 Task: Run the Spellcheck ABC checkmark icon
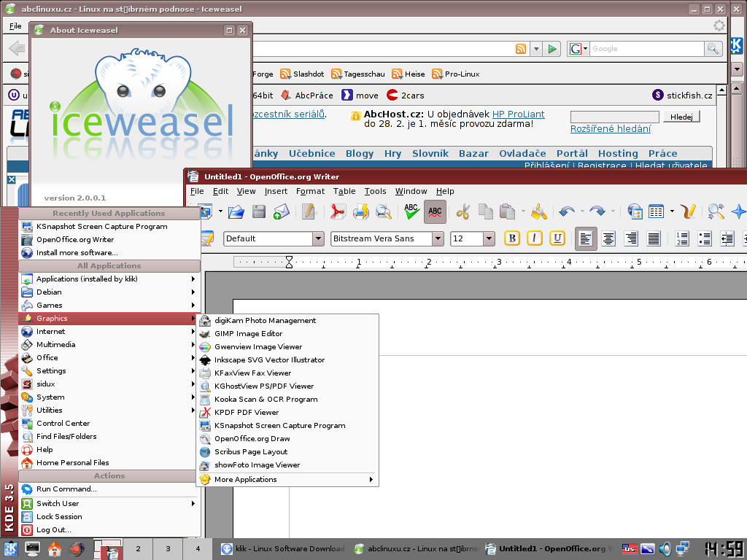pyautogui.click(x=411, y=211)
